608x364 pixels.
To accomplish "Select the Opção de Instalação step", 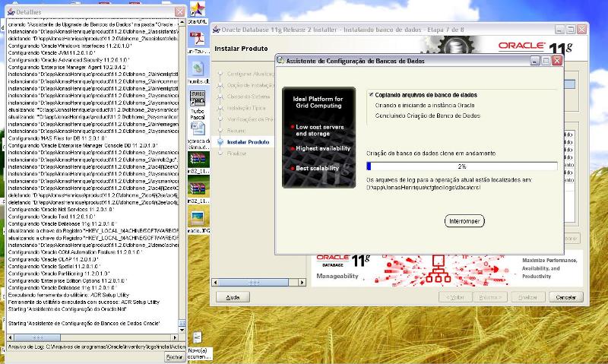I will pos(251,85).
